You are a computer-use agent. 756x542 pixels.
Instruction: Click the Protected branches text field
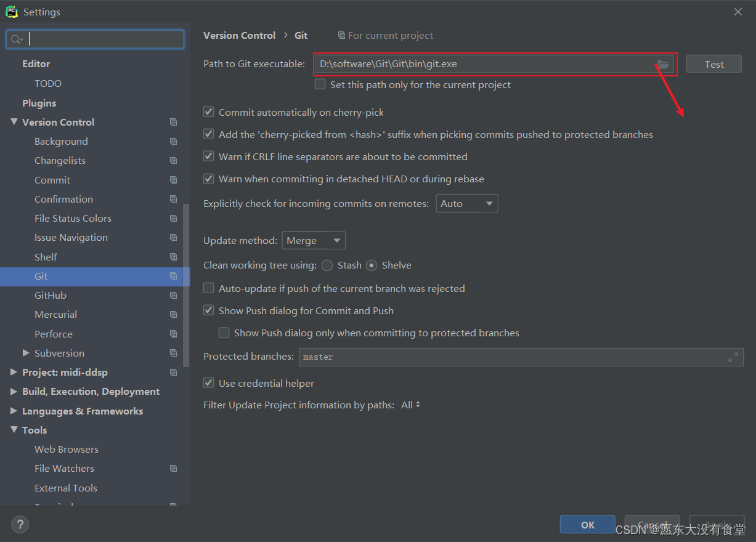click(x=521, y=357)
